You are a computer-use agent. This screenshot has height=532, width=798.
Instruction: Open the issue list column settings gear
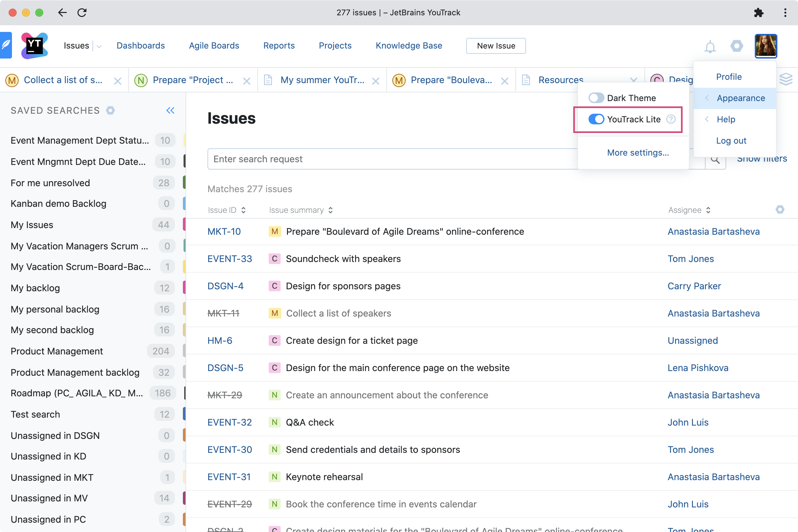point(780,210)
